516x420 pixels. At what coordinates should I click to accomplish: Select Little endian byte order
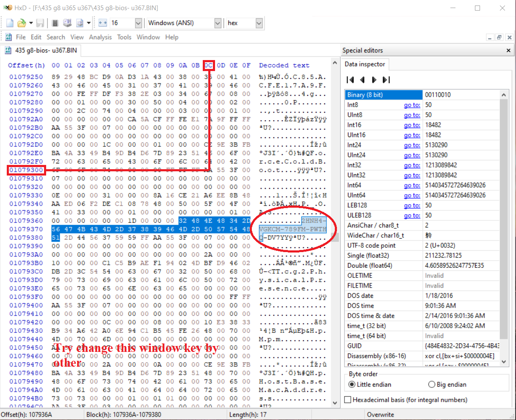(x=352, y=384)
